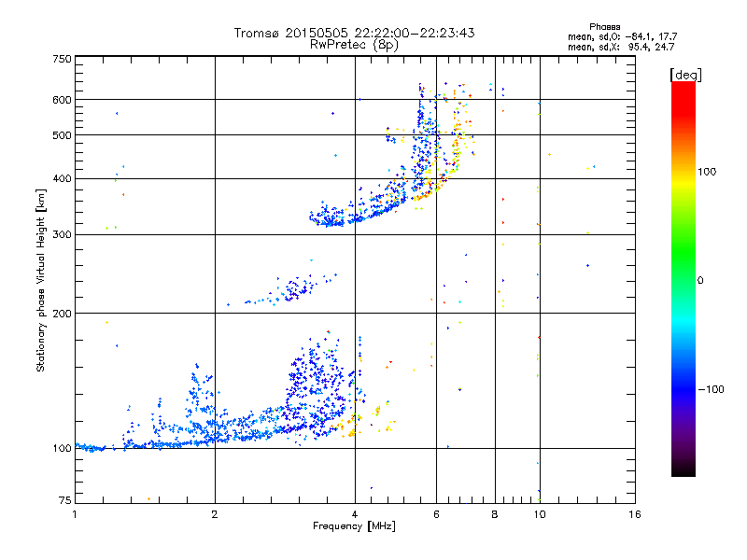Click the y-axis tick label '500'
Image resolution: width=747 pixels, height=560 pixels.
point(62,135)
